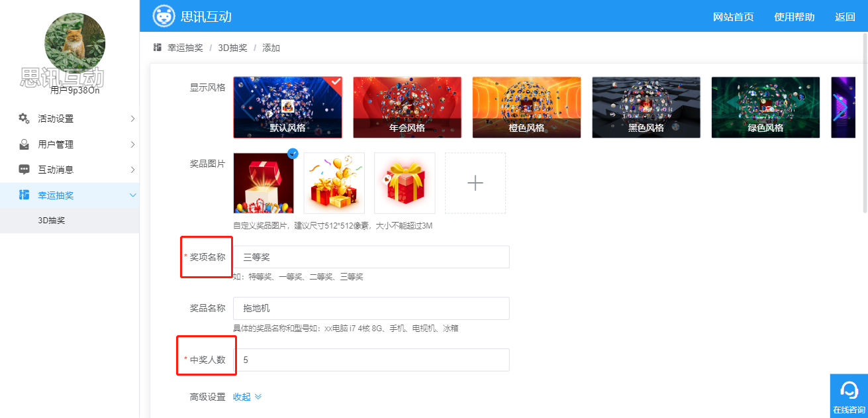Click the 中奖人数 input field
868x418 pixels.
371,360
